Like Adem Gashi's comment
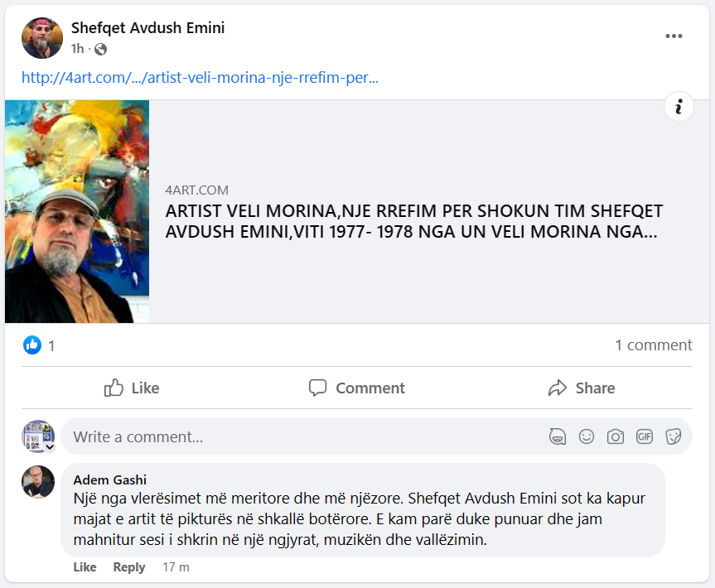 point(85,567)
